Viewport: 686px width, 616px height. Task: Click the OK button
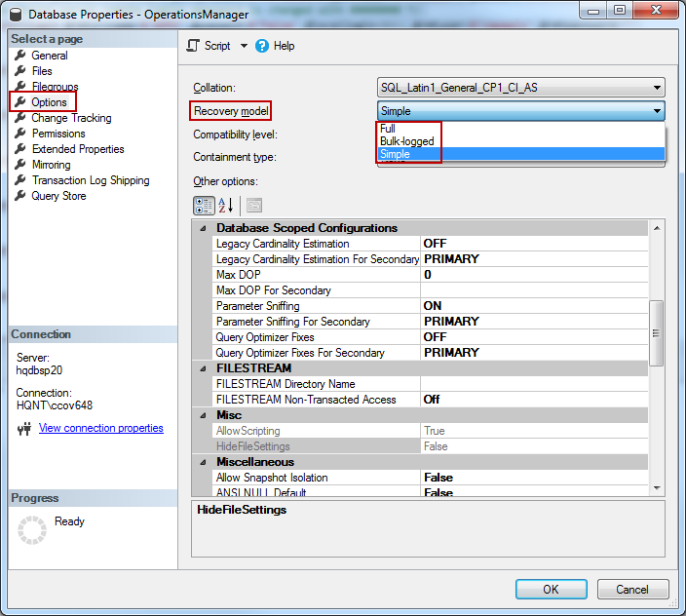pos(551,589)
